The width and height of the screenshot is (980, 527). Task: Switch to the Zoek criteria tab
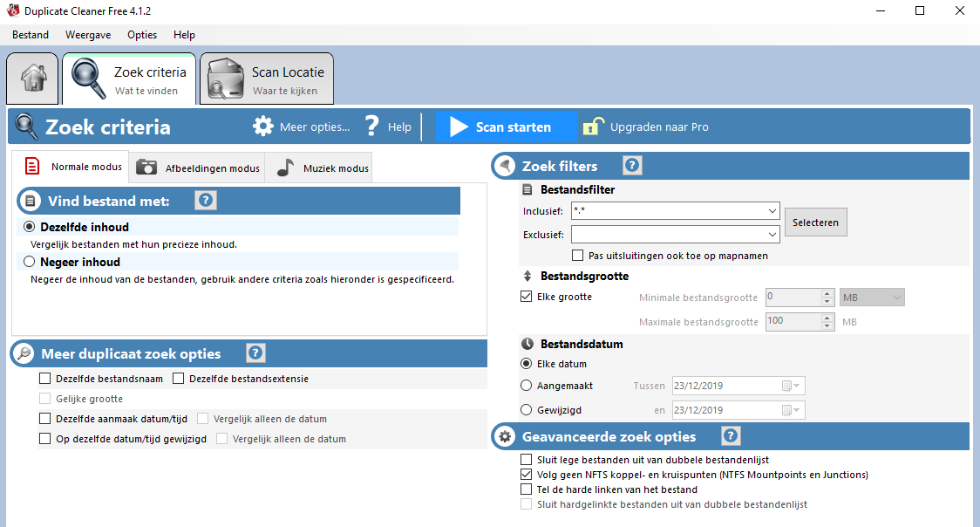(129, 79)
